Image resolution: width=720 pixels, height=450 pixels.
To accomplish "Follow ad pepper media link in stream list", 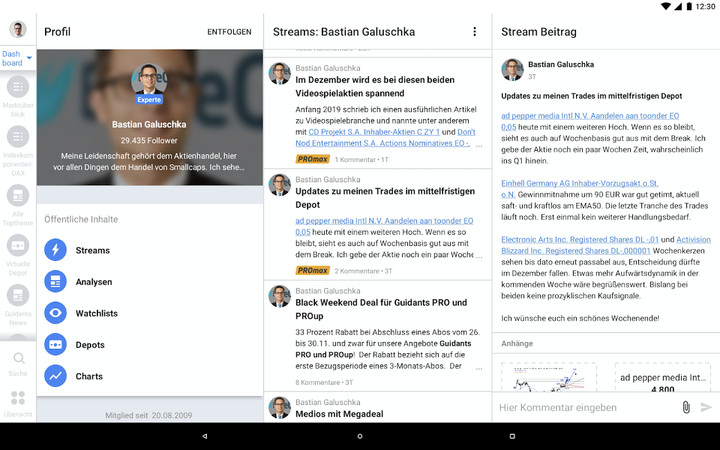I will [x=384, y=221].
